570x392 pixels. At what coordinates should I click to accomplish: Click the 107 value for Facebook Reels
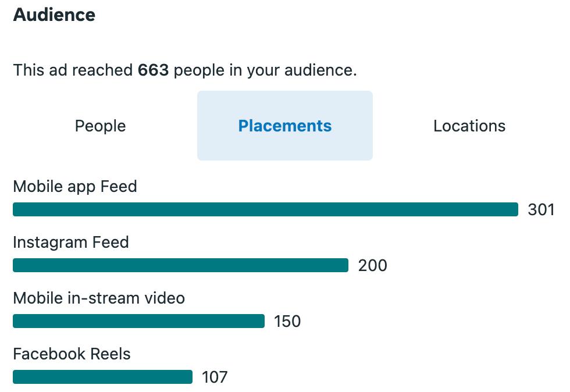pyautogui.click(x=215, y=377)
